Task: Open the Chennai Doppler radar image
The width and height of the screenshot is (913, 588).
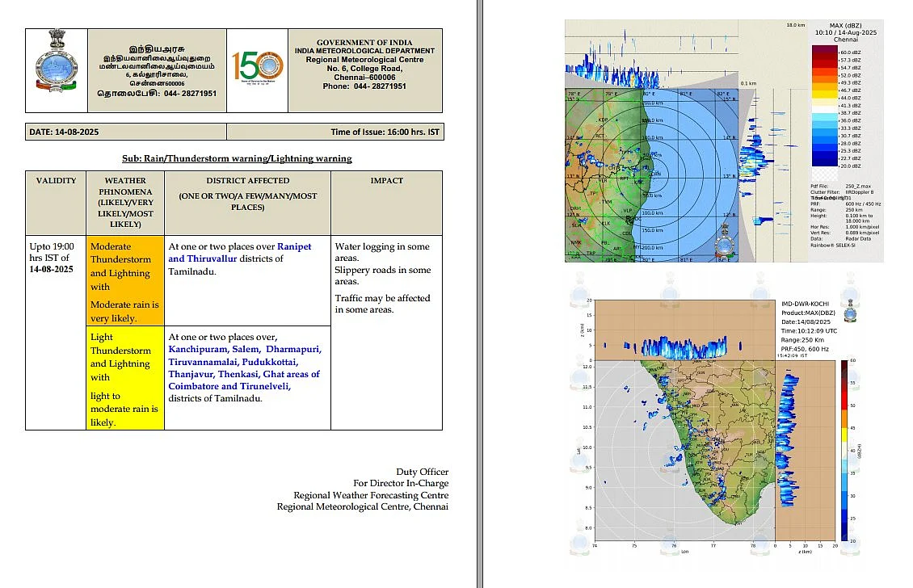Action: (724, 141)
